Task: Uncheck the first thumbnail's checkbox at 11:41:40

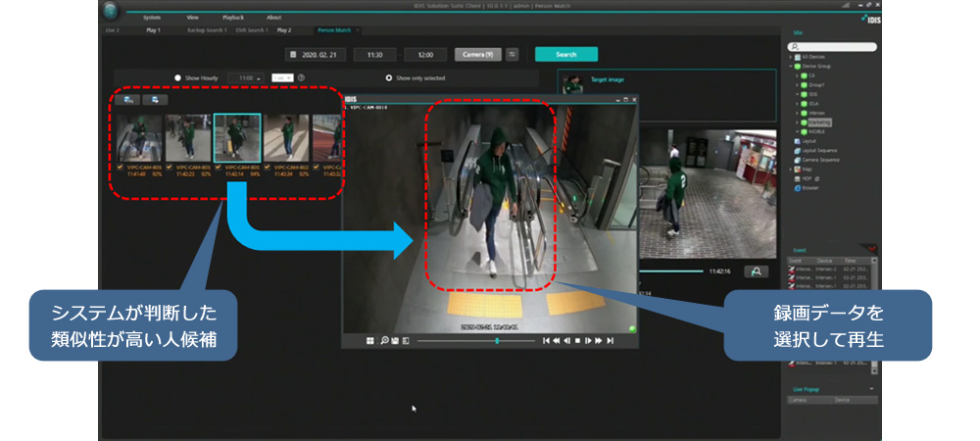Action: 121,167
